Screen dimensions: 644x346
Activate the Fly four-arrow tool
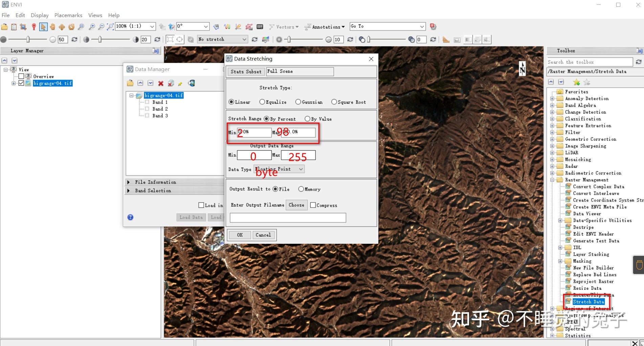62,27
